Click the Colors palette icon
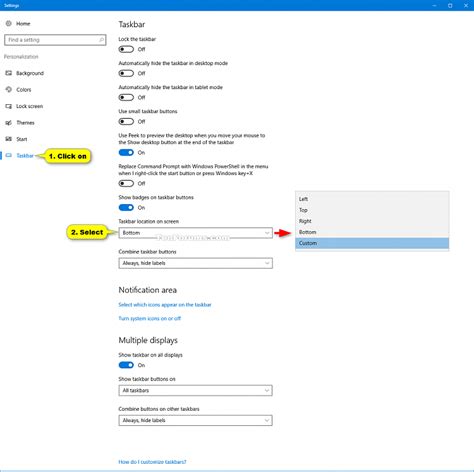Screen dimensions: 474x472 (x=9, y=89)
